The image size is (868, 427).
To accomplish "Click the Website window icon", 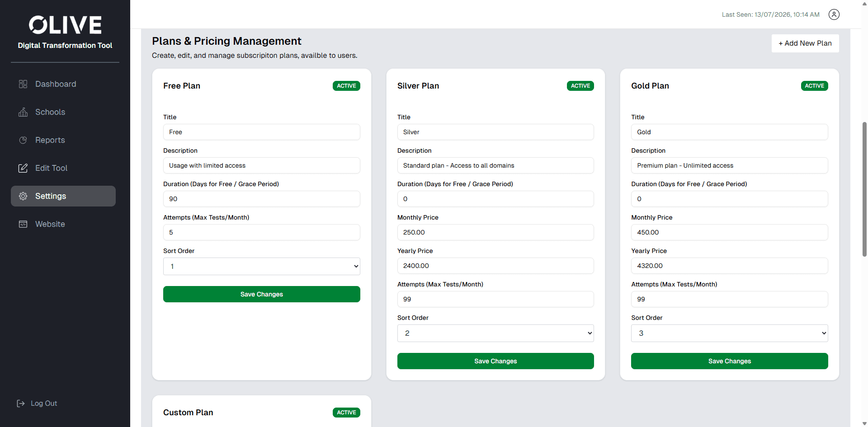I will click(23, 224).
